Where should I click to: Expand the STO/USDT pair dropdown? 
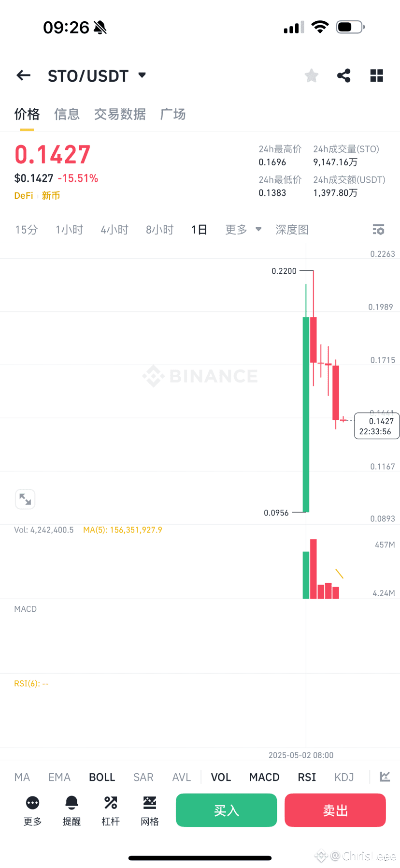142,75
